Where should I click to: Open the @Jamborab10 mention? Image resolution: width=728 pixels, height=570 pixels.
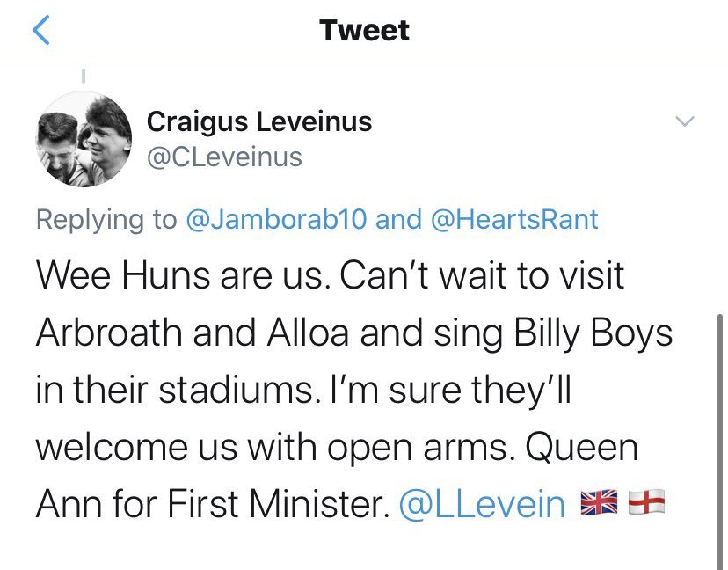coord(276,219)
